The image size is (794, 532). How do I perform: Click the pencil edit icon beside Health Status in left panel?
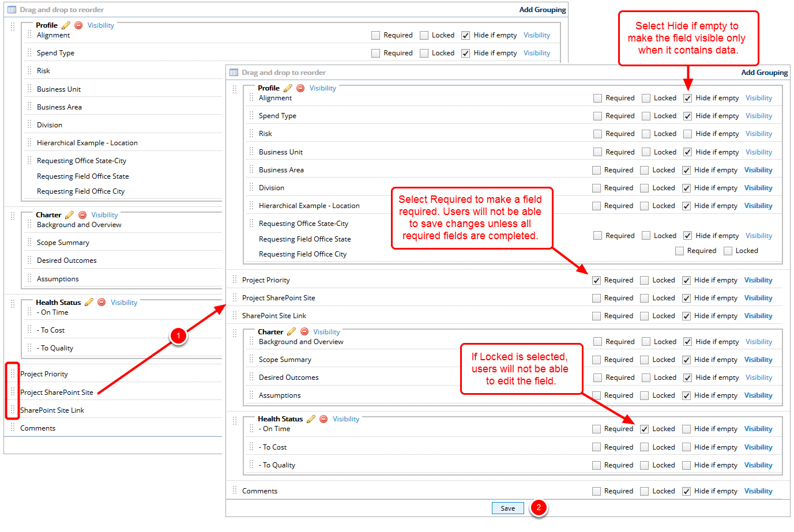(x=89, y=302)
